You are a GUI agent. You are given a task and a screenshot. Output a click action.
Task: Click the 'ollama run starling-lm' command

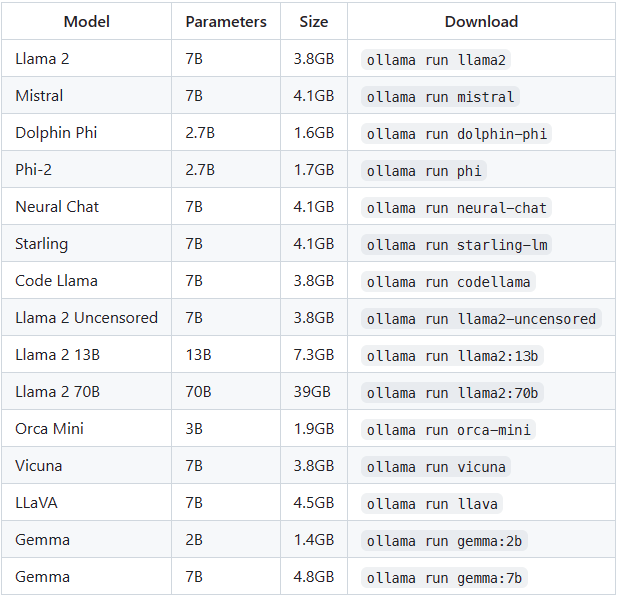457,245
